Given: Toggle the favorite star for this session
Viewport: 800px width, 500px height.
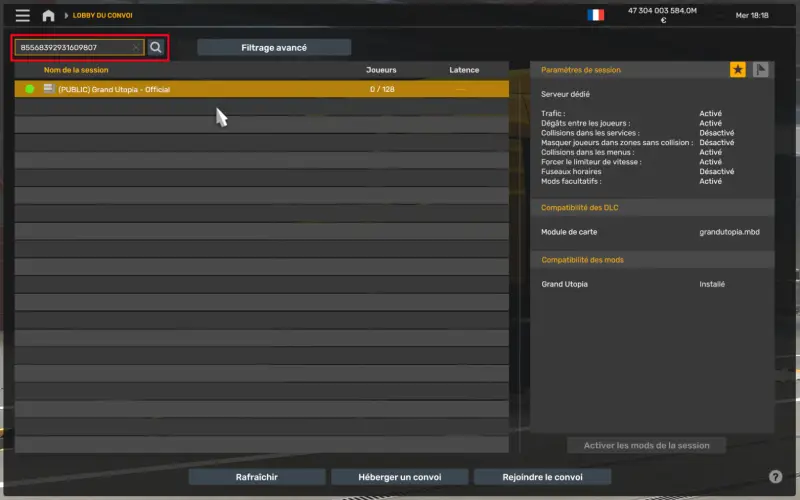Looking at the screenshot, I should coord(738,70).
